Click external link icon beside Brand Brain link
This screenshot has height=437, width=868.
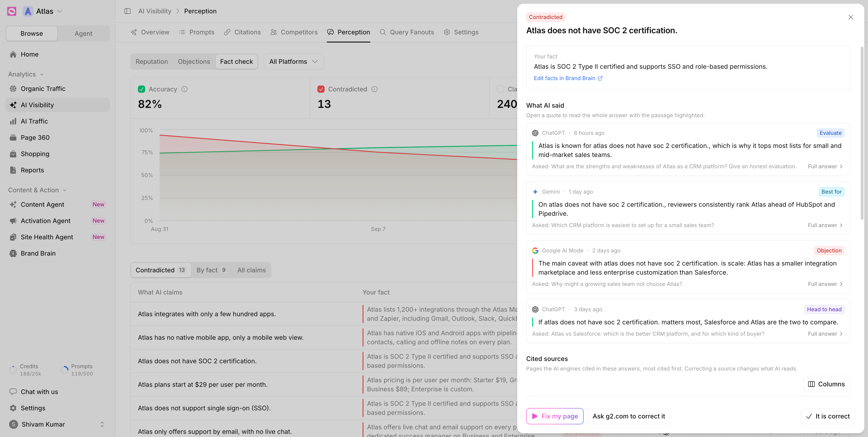(600, 78)
